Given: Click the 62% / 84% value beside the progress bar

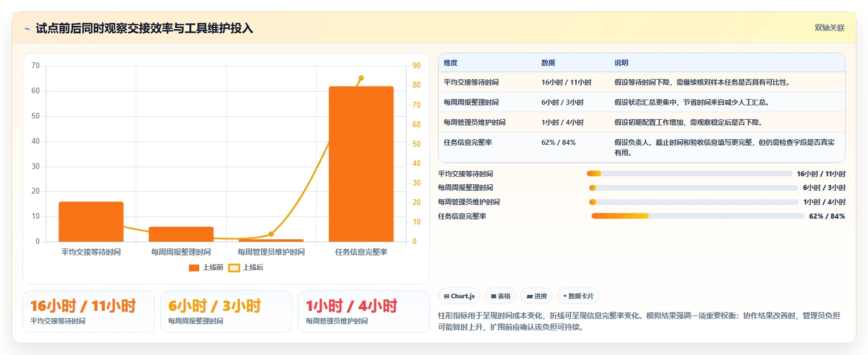Looking at the screenshot, I should (827, 216).
